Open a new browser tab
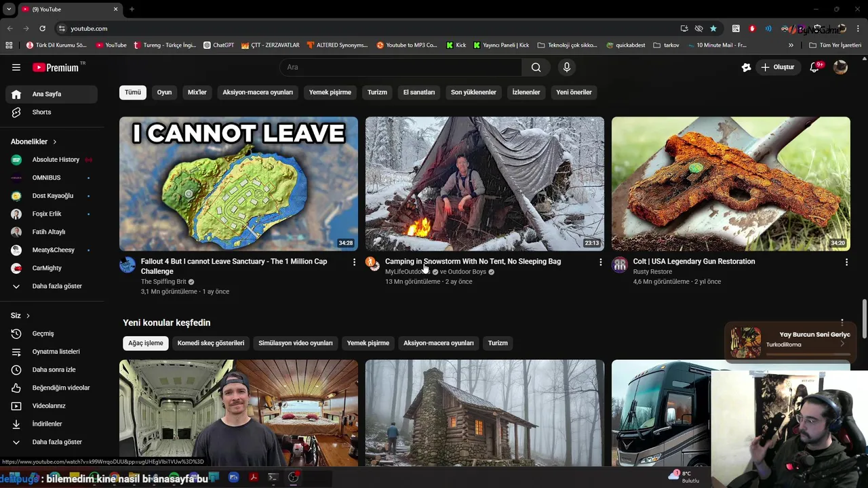The image size is (868, 488). pos(132,9)
